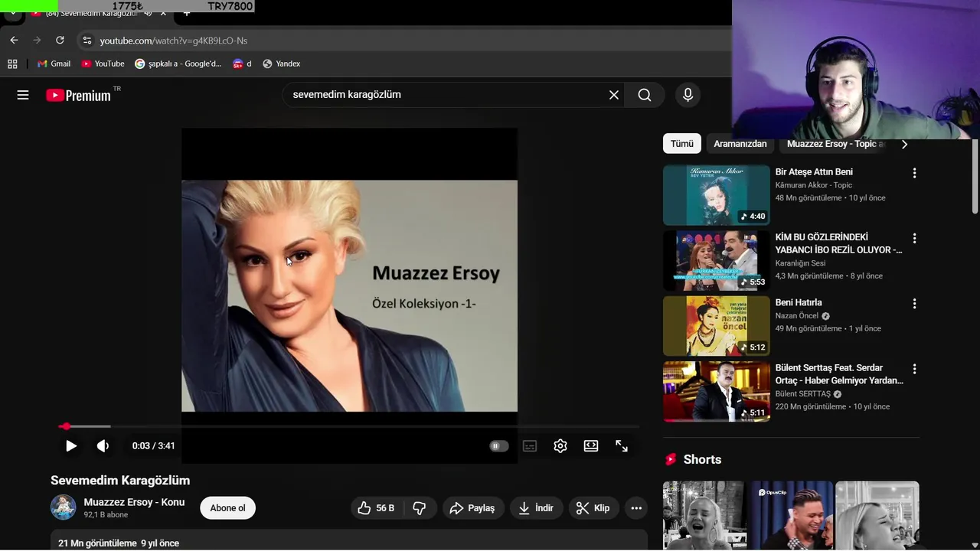Toggle subtitles captions button
This screenshot has width=980, height=551.
[x=530, y=445]
